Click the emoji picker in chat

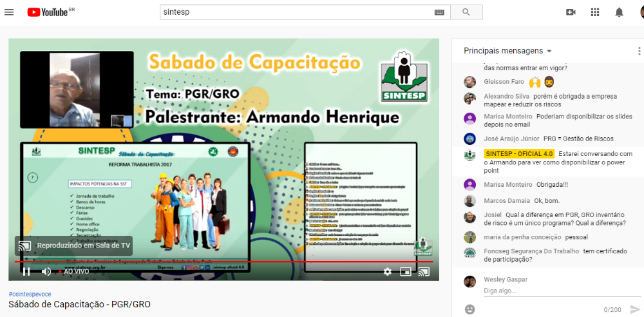tap(470, 309)
